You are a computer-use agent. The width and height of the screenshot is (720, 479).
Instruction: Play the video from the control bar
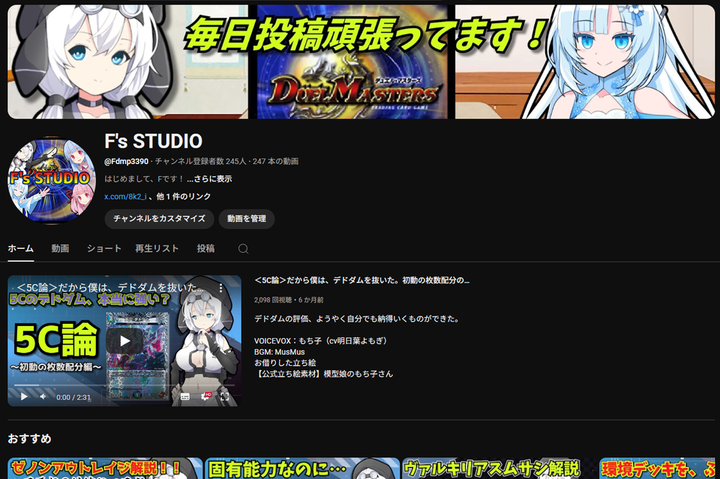(x=24, y=396)
